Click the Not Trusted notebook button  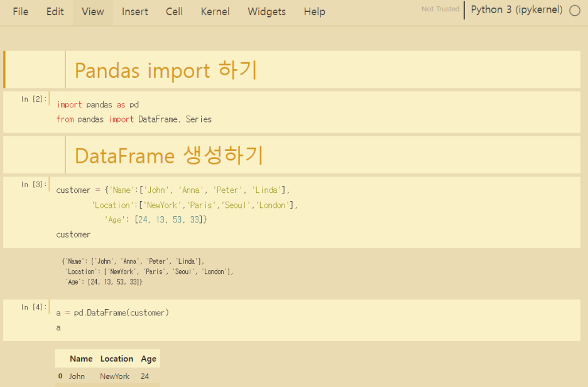tap(440, 9)
